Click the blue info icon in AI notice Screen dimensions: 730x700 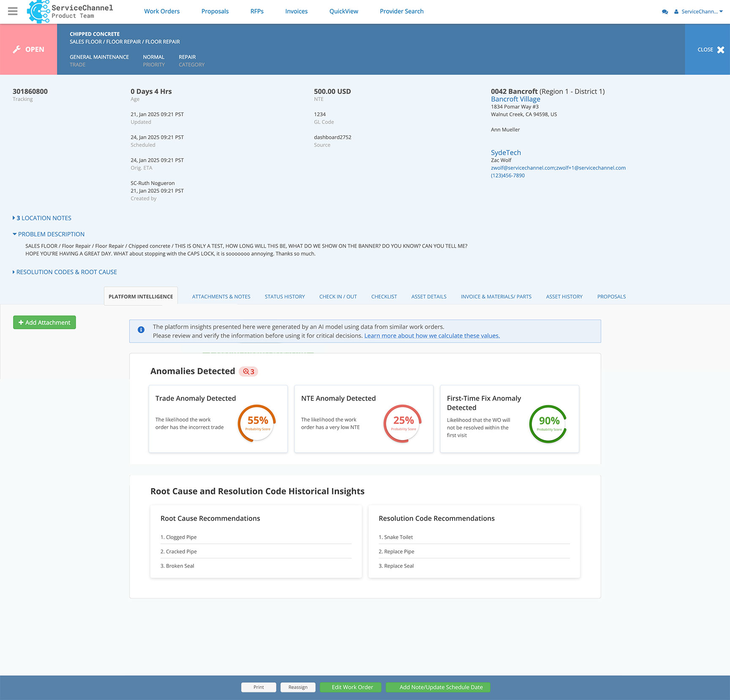tap(141, 330)
